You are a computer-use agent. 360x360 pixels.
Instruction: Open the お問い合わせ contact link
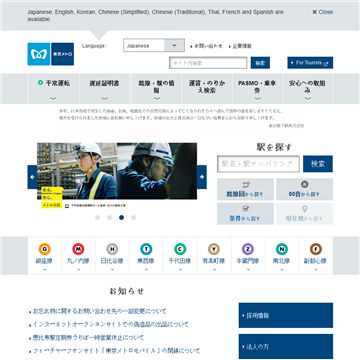point(207,46)
